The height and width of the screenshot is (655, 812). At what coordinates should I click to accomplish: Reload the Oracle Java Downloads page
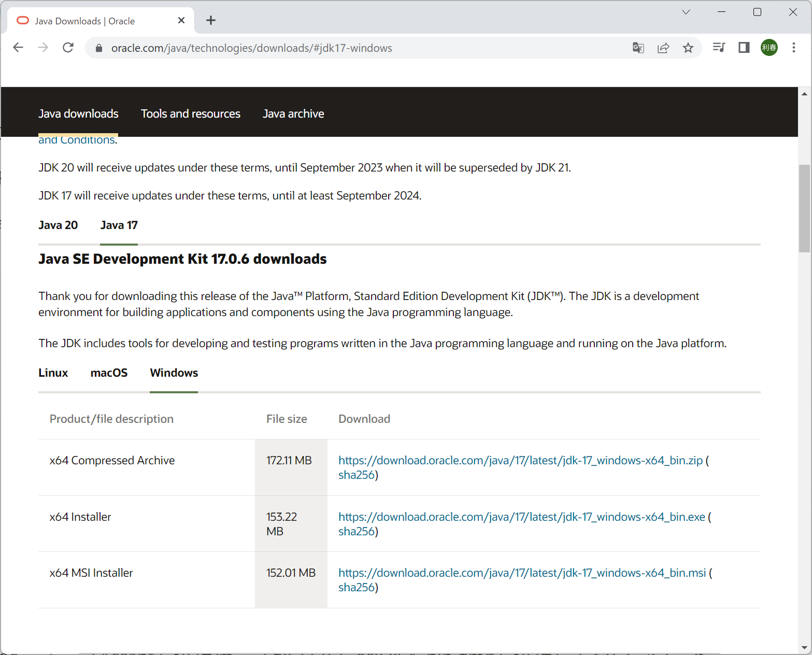click(x=68, y=48)
